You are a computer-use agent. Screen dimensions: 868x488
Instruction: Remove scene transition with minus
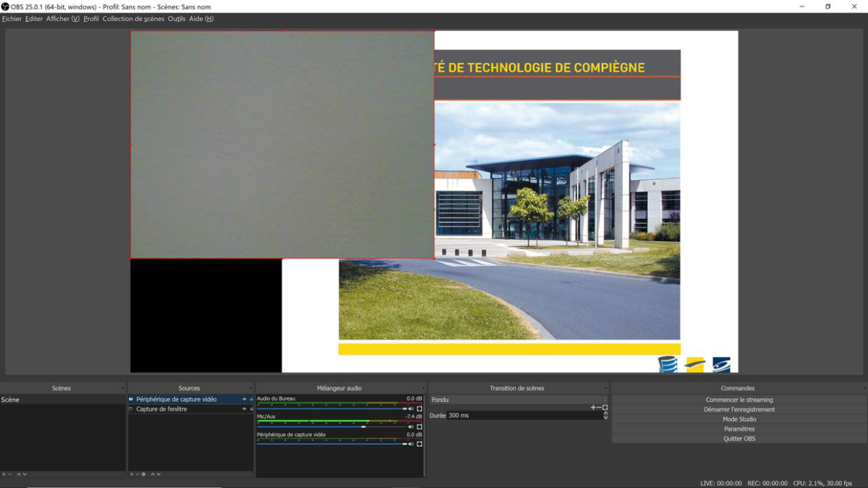click(x=599, y=408)
